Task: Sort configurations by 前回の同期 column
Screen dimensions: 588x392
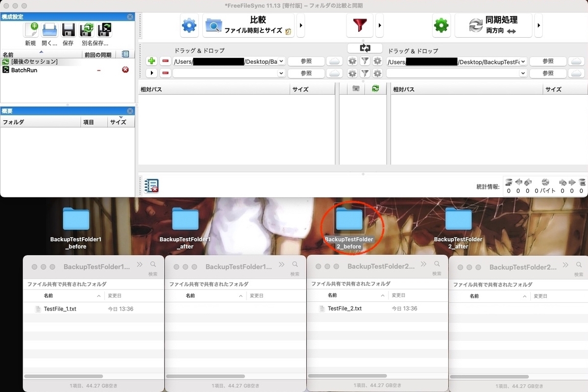Action: 98,54
